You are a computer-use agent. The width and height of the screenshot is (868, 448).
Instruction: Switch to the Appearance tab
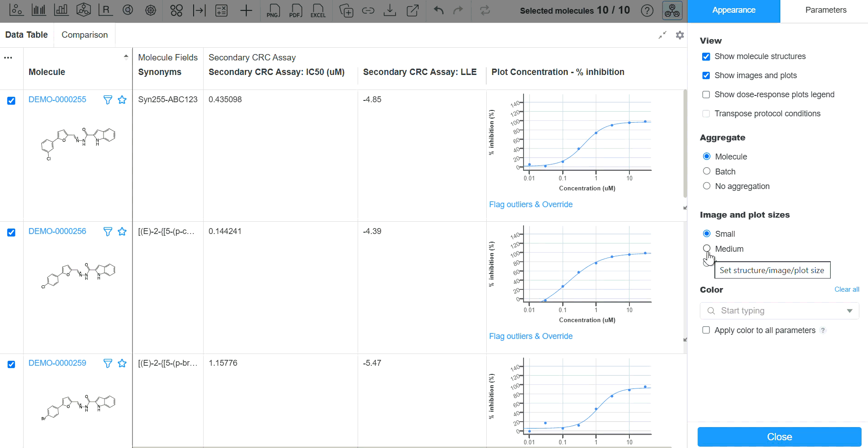click(734, 10)
